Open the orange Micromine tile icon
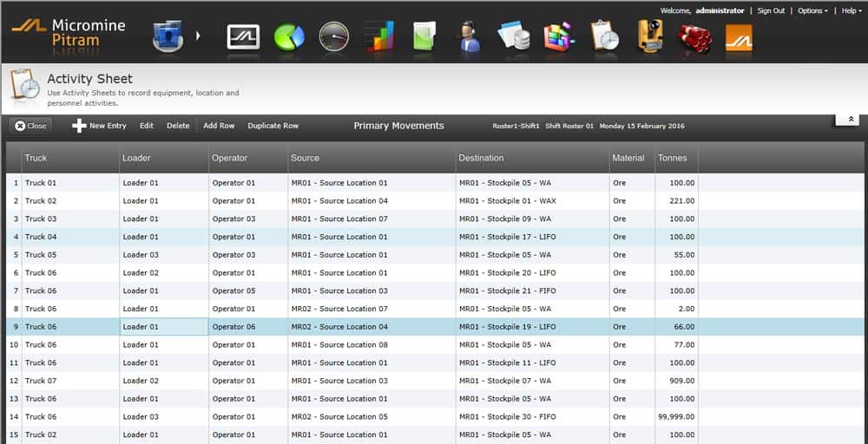Viewport: 868px width, 444px height. 739,37
